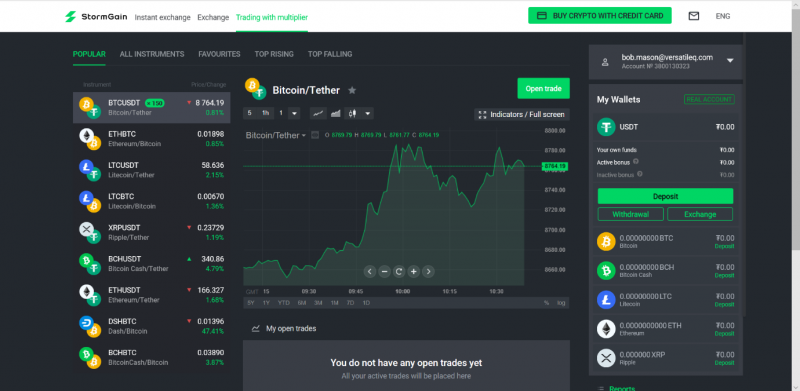Select the candlestick chart type icon
The height and width of the screenshot is (391, 800).
tap(353, 113)
